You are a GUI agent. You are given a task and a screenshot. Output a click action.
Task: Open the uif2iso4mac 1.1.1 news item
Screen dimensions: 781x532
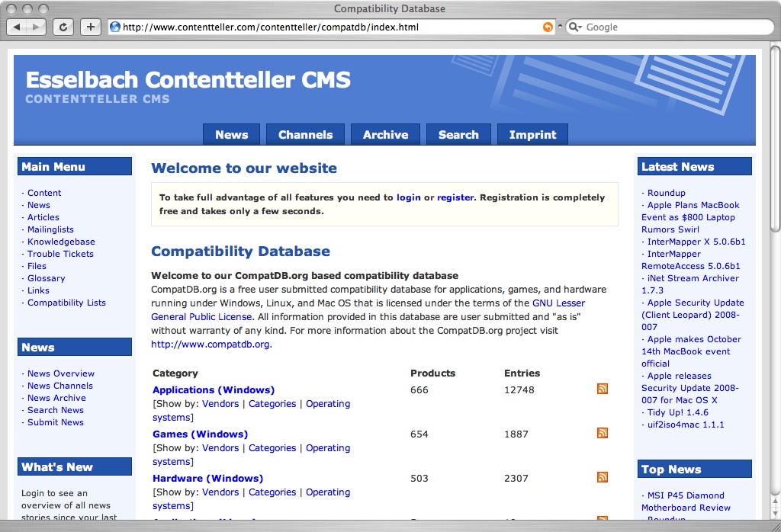click(686, 425)
